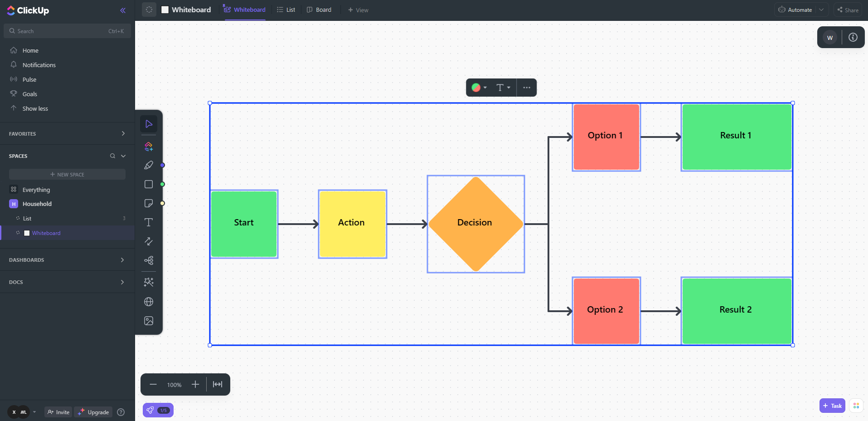Screen dimensions: 868x421
Task: Collapse the sidebar with double-chevron
Action: 123,10
